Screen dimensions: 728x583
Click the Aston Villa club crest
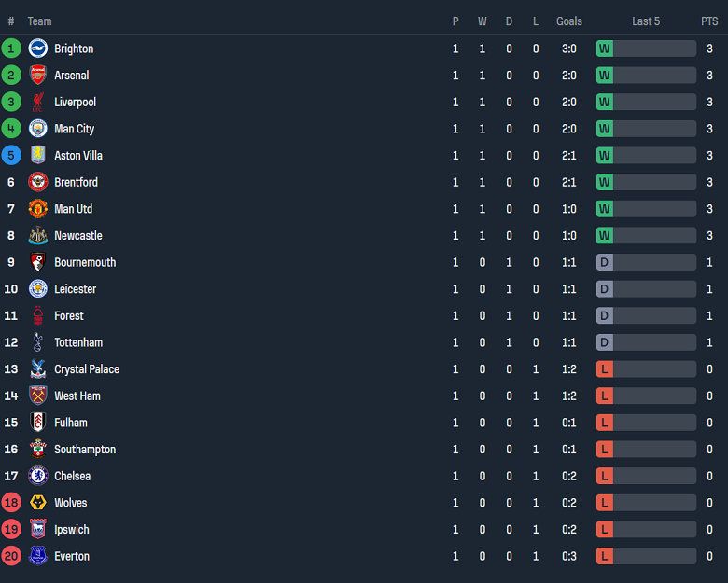point(38,156)
